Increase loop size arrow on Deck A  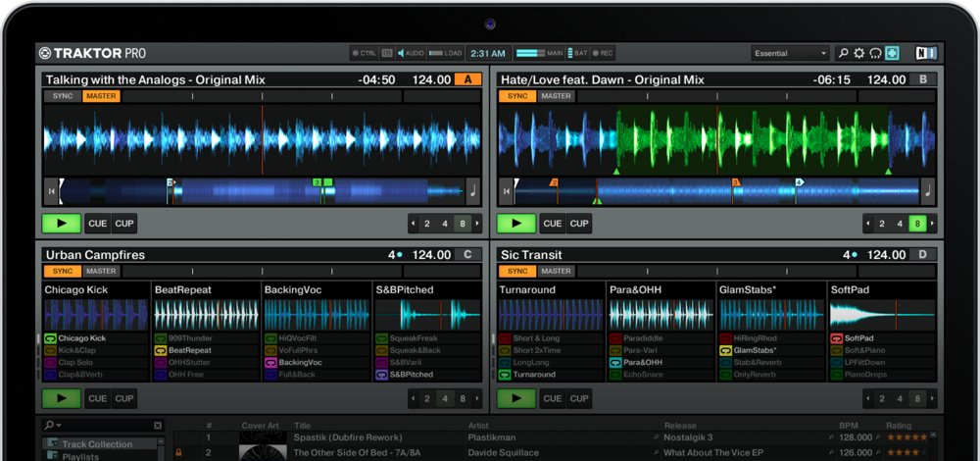click(477, 224)
